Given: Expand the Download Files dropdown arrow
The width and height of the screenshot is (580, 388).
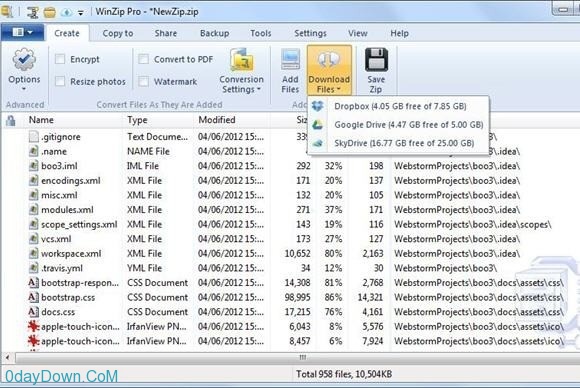Looking at the screenshot, I should [338, 90].
